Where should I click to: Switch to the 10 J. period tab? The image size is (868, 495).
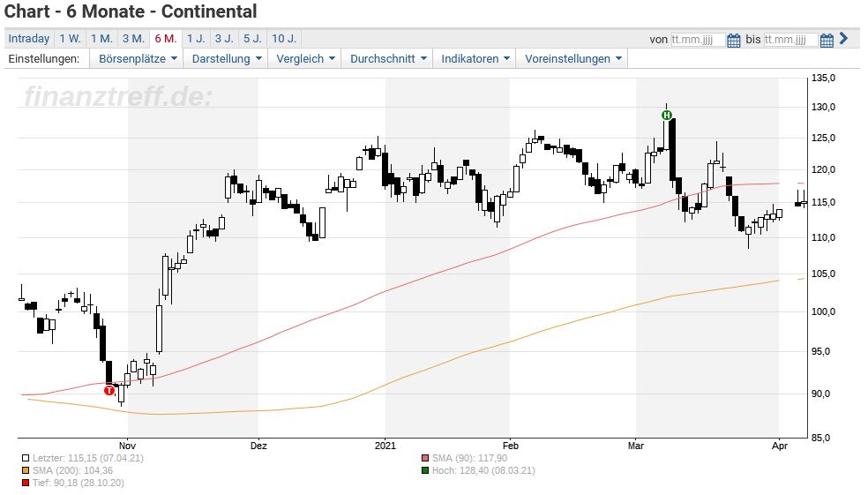click(284, 38)
